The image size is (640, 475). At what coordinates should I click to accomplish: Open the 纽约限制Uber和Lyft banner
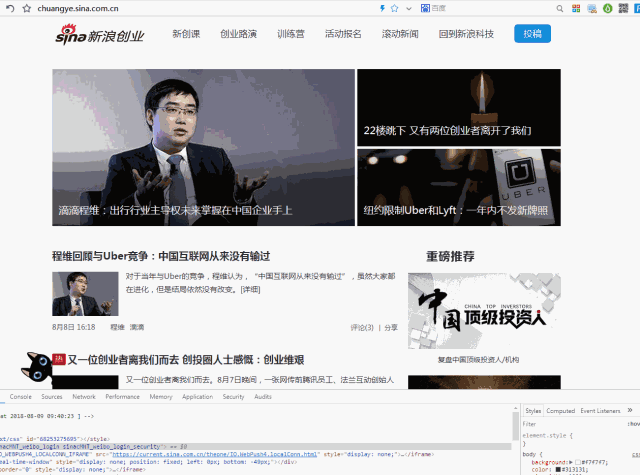click(459, 187)
